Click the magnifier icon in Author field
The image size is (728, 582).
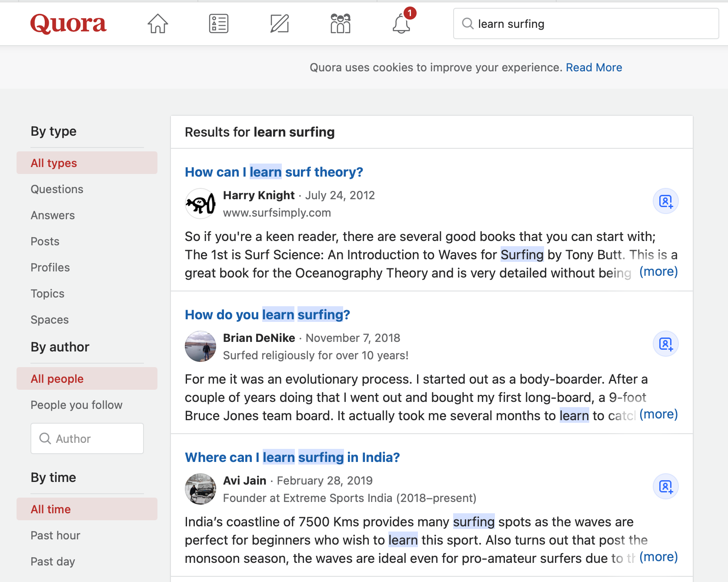tap(45, 438)
